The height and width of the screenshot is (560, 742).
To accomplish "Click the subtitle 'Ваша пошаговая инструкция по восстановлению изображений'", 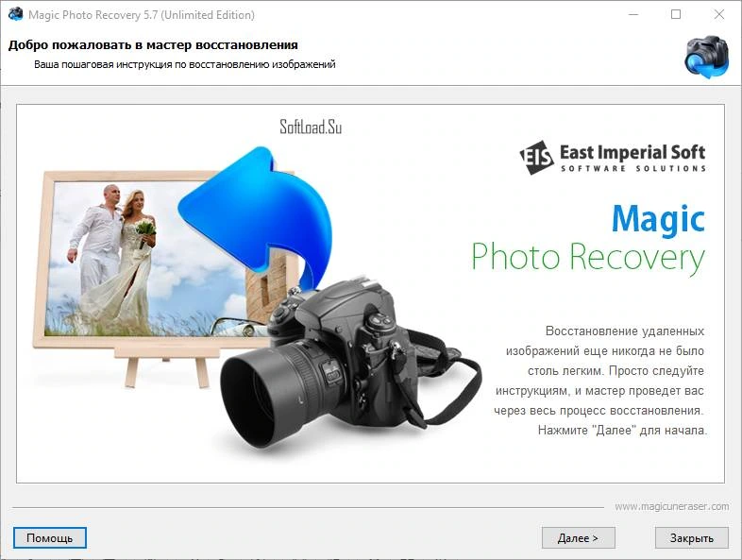I will coord(184,64).
